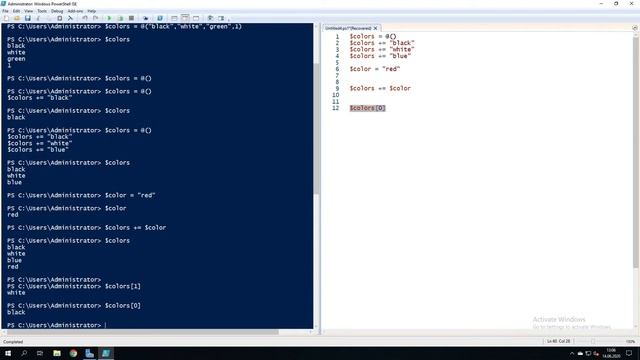
Task: Click console command '$color = "red"'
Action: pos(130,195)
